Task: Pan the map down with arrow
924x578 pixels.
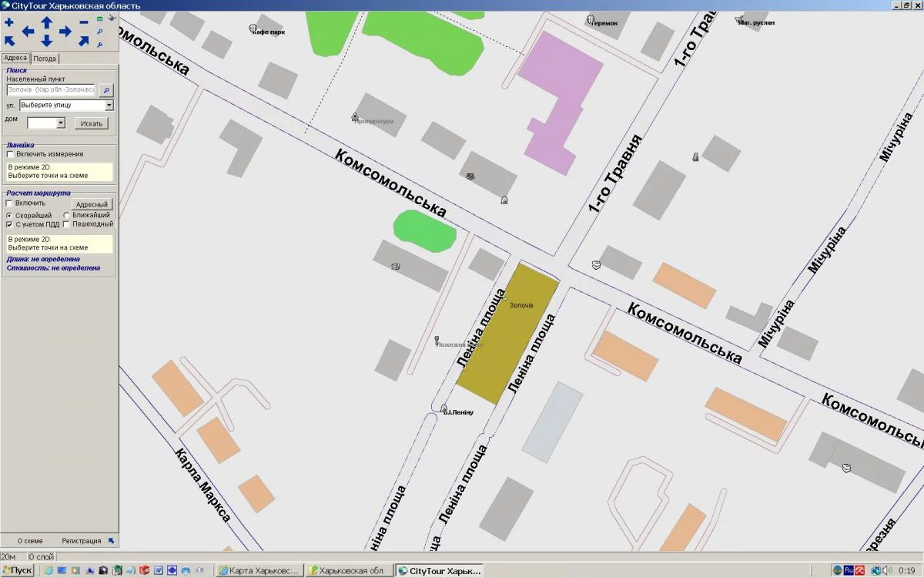Action: (x=46, y=41)
